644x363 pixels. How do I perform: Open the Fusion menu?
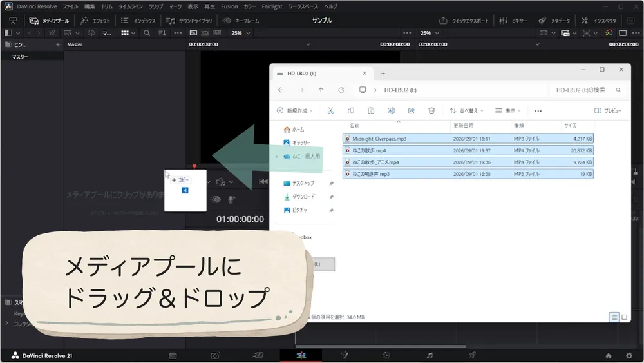pos(229,6)
